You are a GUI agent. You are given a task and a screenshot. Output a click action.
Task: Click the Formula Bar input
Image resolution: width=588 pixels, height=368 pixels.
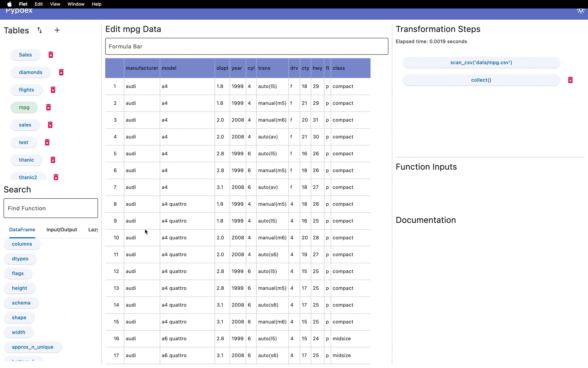(246, 47)
